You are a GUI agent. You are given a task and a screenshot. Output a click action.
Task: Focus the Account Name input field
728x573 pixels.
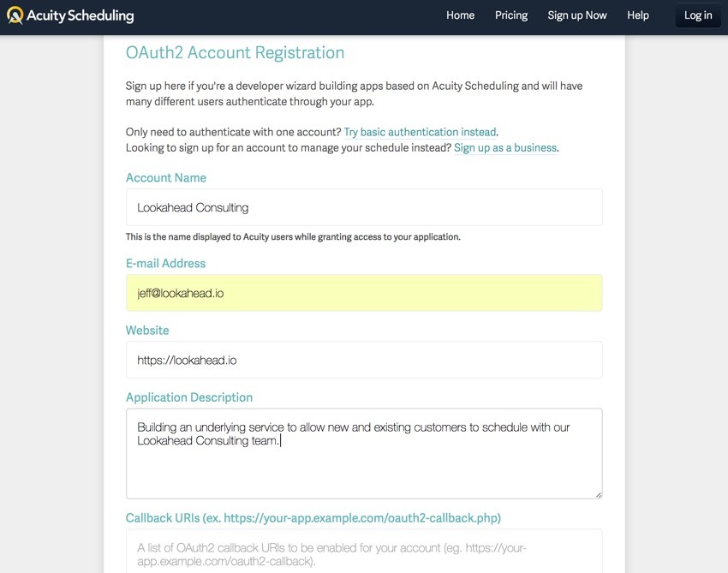(x=364, y=207)
